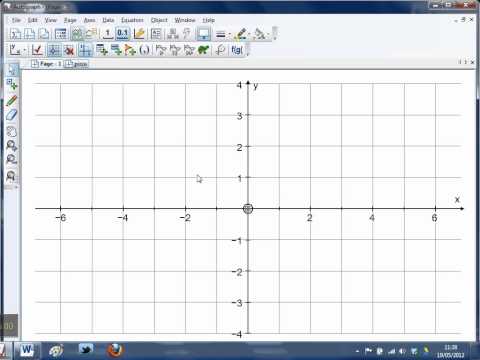480x360 pixels.
Task: Select the integer '1' precision button
Action: pyautogui.click(x=107, y=34)
